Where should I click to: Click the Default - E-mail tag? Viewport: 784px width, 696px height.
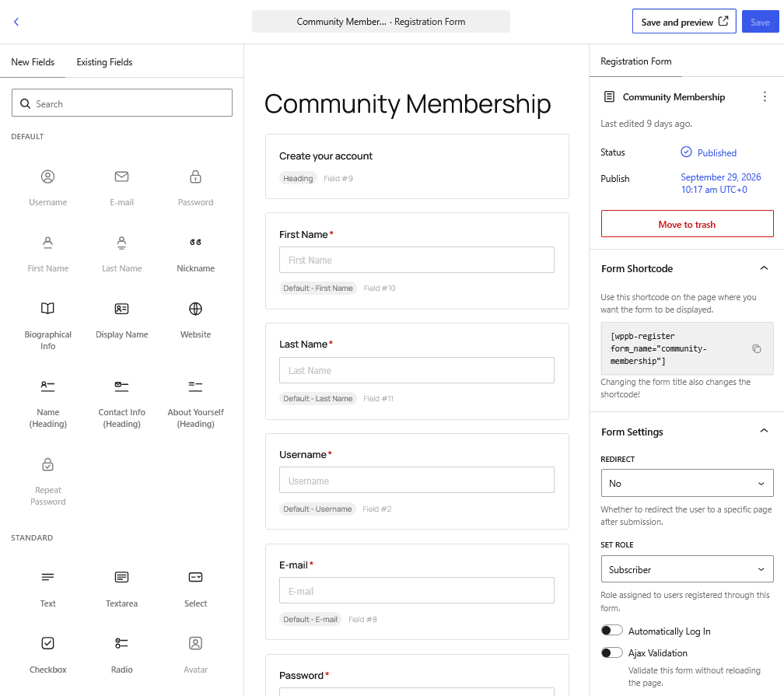click(310, 620)
